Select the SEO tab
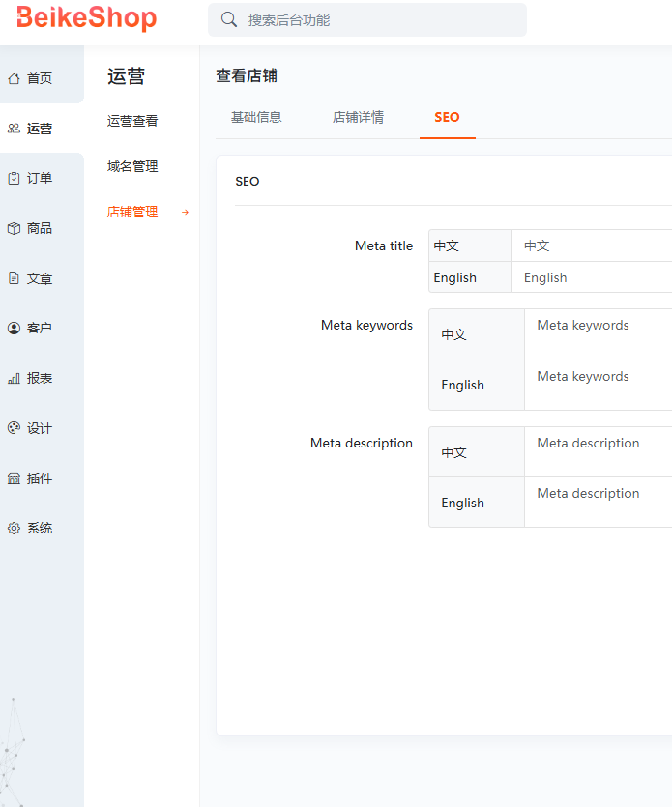 [x=447, y=117]
